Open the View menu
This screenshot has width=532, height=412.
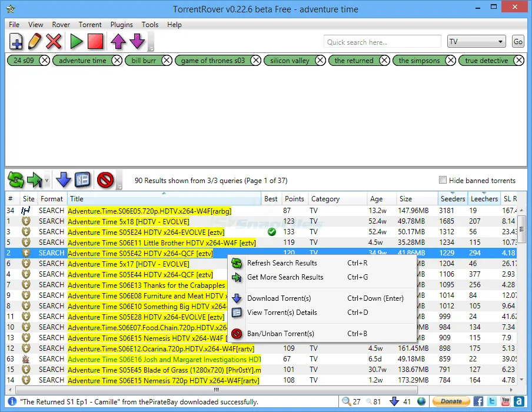(36, 25)
